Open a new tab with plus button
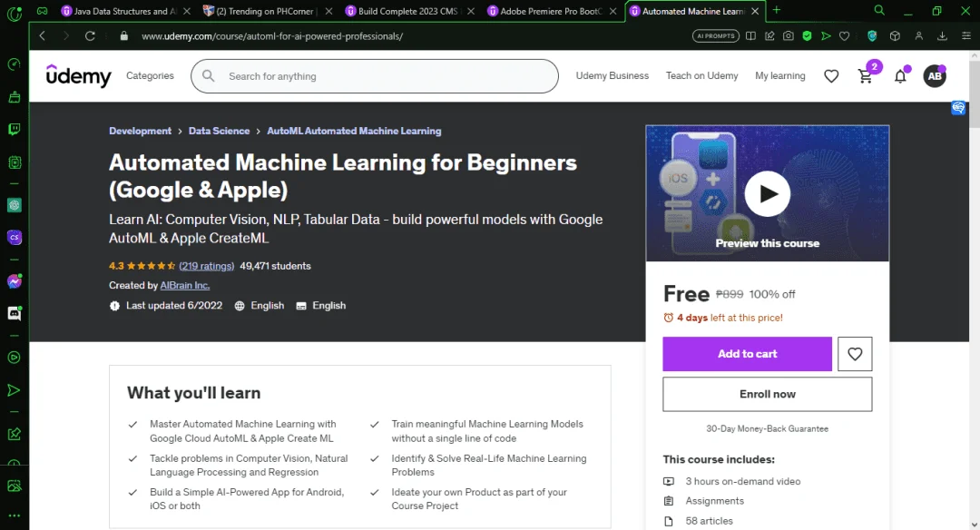 click(x=776, y=10)
